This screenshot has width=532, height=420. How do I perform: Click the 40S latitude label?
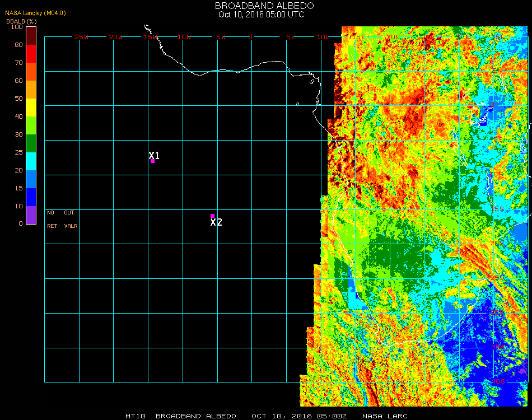pyautogui.click(x=498, y=382)
